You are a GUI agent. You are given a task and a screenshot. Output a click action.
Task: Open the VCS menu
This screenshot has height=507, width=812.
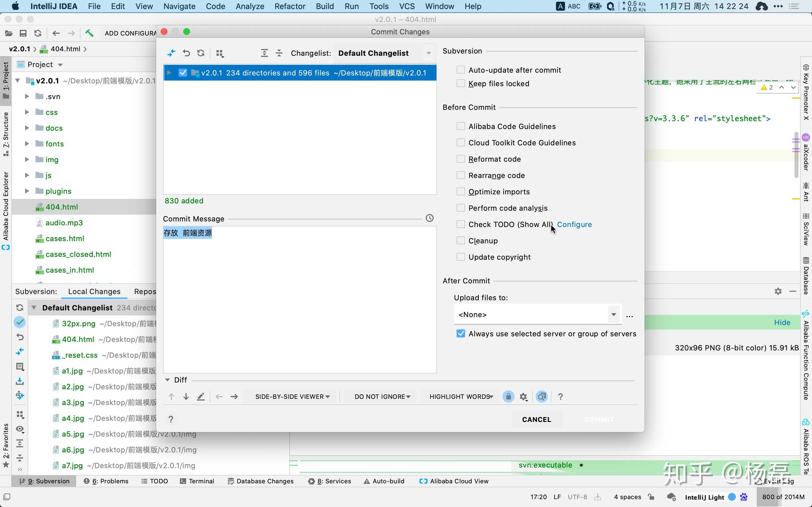coord(407,6)
